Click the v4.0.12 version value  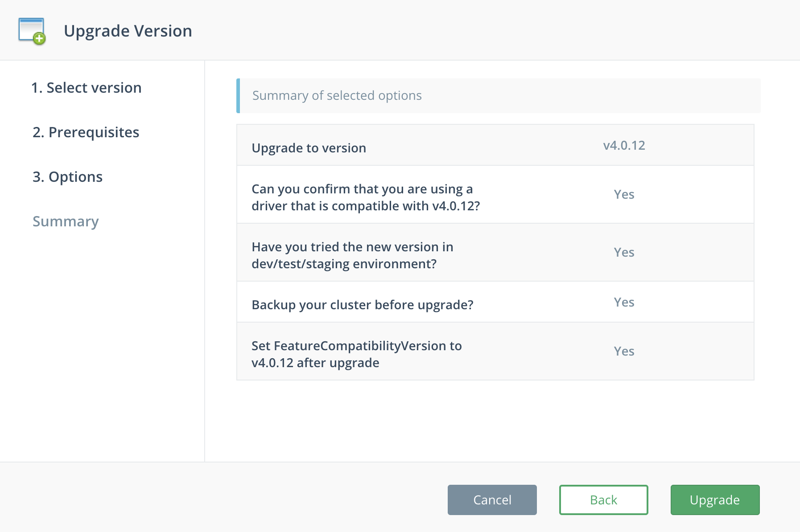pyautogui.click(x=624, y=146)
